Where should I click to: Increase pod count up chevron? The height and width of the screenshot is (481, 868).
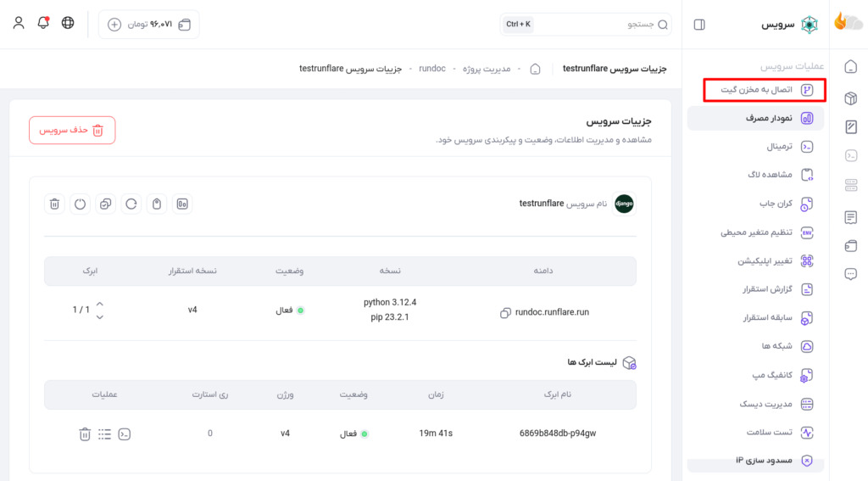pos(100,304)
